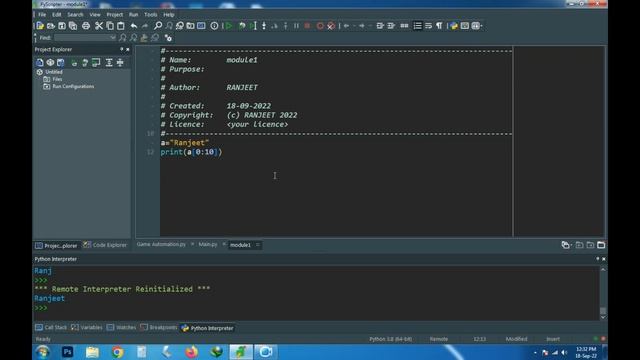
Task: Click the Clear All Breakpoints icon
Action: (x=331, y=26)
